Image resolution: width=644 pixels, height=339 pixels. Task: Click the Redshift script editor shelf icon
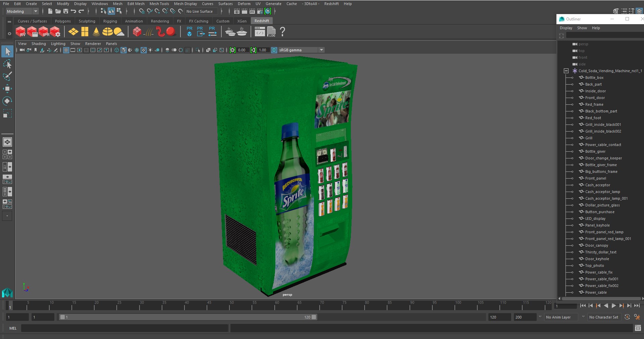(260, 32)
